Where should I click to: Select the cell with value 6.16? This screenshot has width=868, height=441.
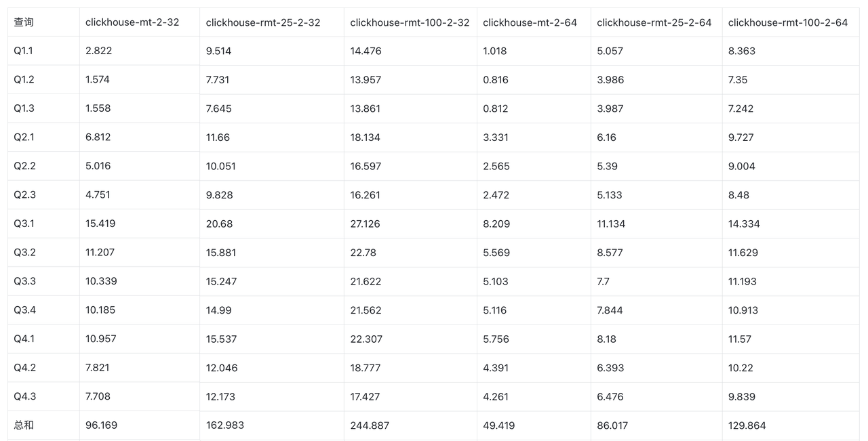606,137
